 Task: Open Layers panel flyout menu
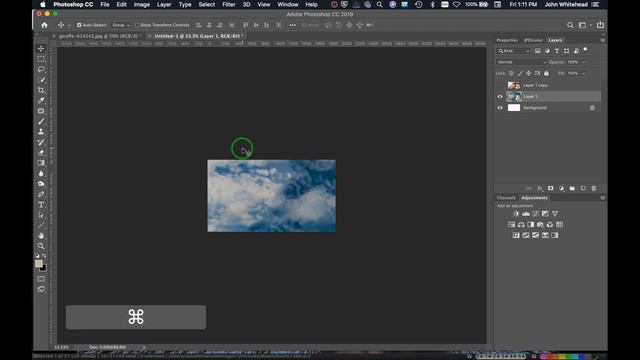point(602,40)
